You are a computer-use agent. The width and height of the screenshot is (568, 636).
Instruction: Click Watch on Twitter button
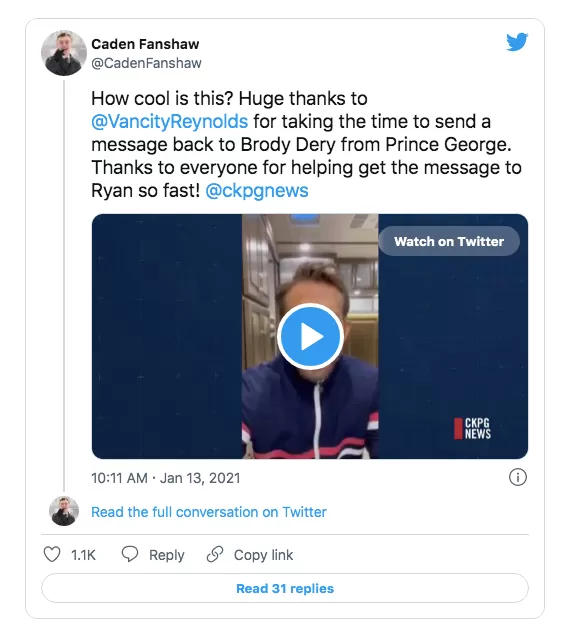[x=449, y=241]
